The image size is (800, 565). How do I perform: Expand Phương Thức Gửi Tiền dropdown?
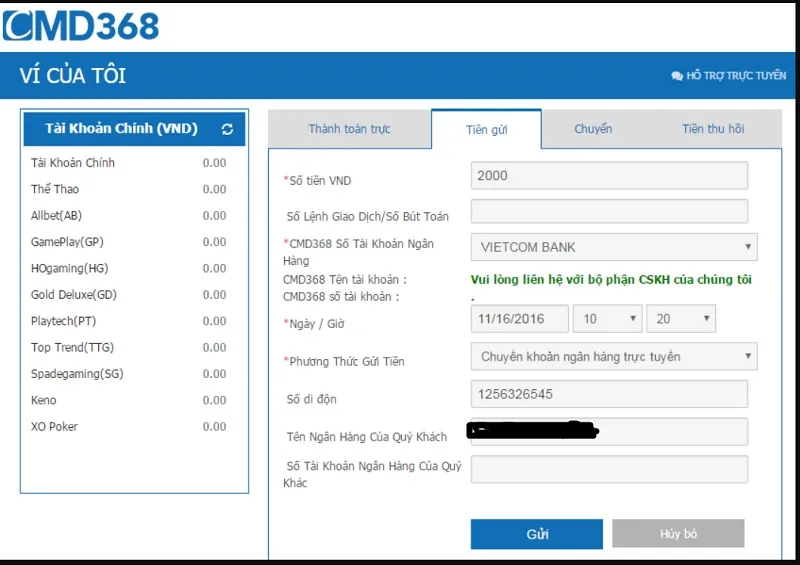click(x=613, y=357)
